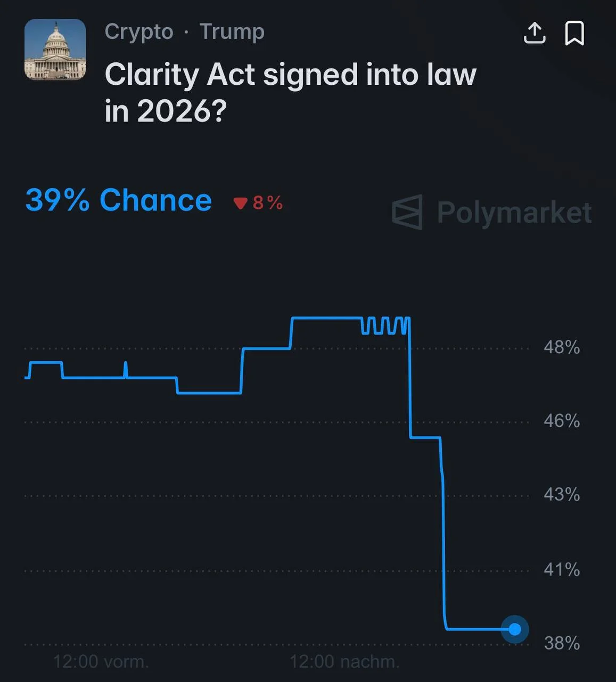Tap the 48% axis label

tap(562, 347)
